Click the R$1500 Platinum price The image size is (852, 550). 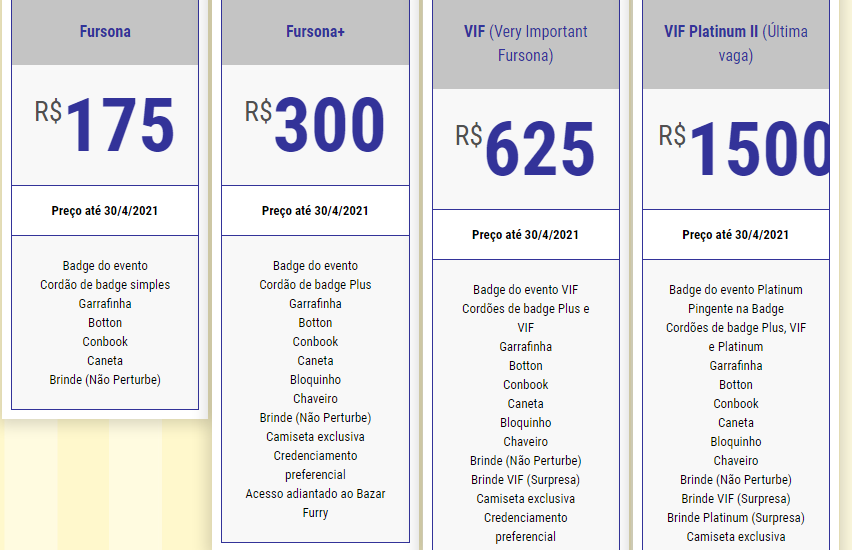[744, 150]
